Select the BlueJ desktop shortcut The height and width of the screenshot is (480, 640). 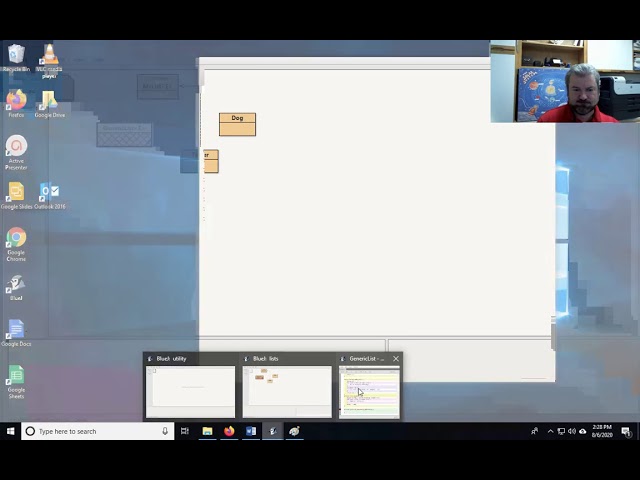click(16, 287)
